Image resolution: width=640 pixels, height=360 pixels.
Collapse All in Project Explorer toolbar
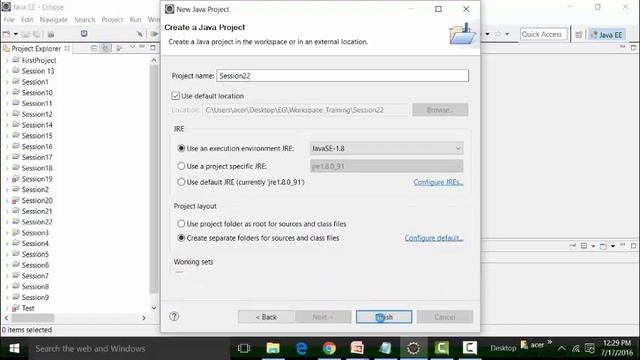click(x=94, y=48)
